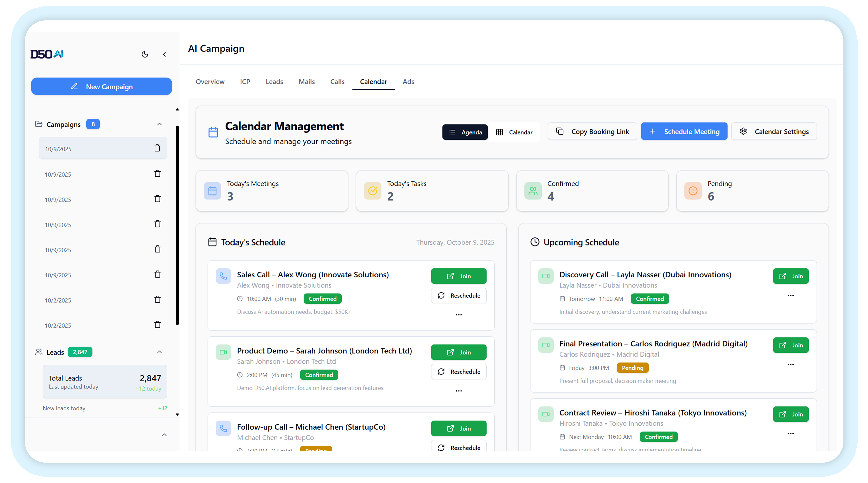This screenshot has width=868, height=483.
Task: Open the Mails tab
Action: pos(306,81)
